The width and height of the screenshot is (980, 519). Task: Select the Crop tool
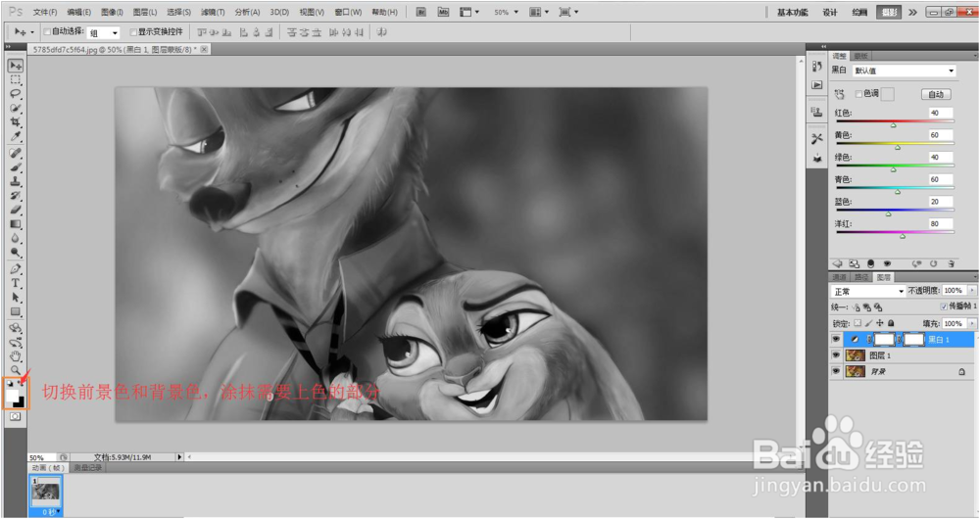pyautogui.click(x=16, y=122)
